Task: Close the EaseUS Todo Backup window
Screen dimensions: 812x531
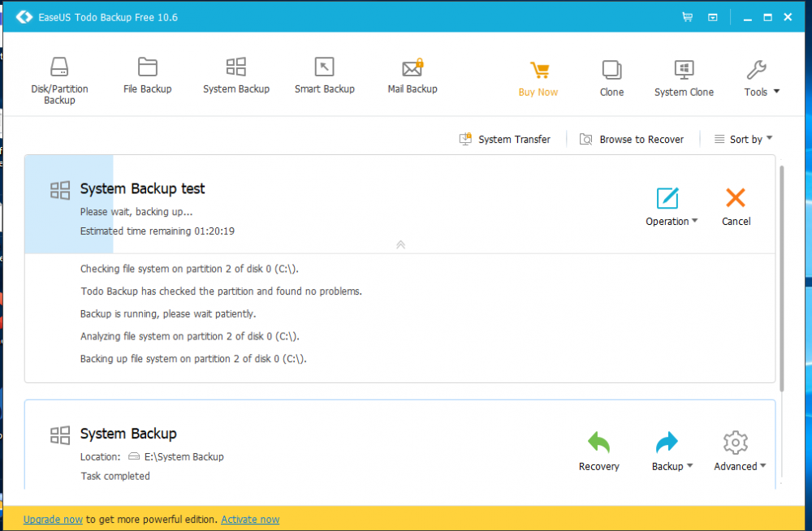Action: [x=788, y=17]
